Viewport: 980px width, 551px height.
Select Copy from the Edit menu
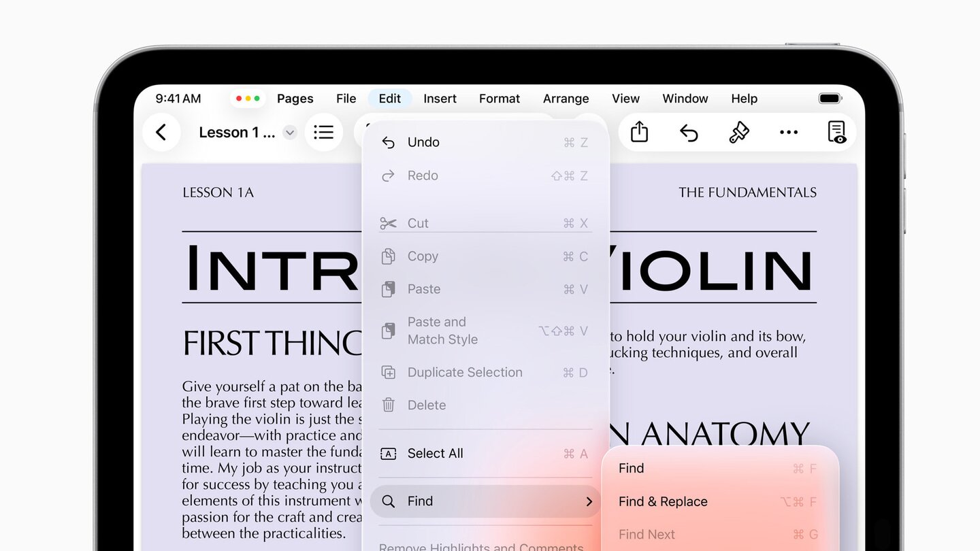[x=485, y=256]
